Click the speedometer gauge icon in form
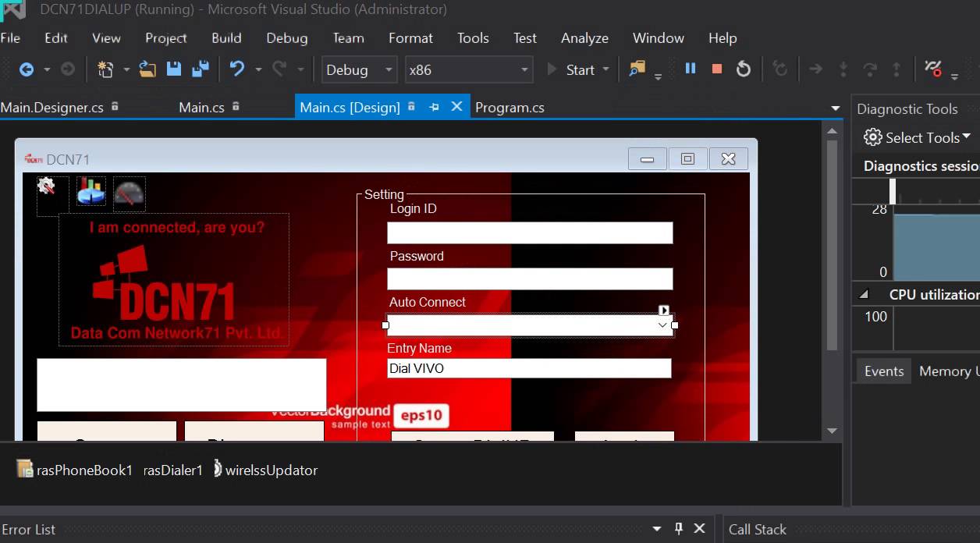Image resolution: width=980 pixels, height=543 pixels. point(129,193)
